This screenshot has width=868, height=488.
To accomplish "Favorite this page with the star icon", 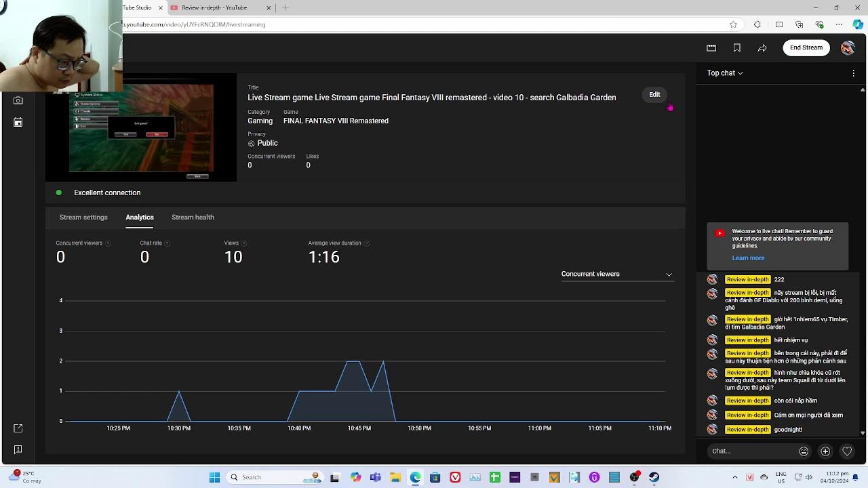I will pos(733,24).
